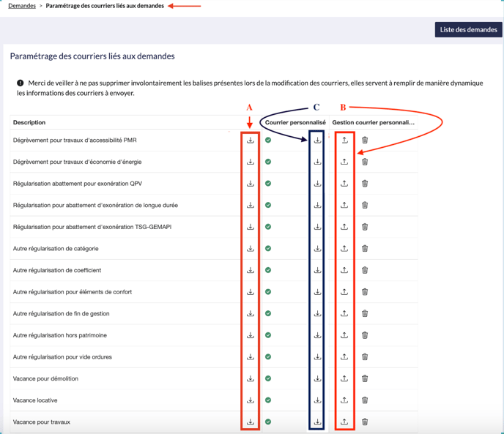Click the Gestion courrier personnalisé column header
Viewport: 504px width, 434px height.
373,122
